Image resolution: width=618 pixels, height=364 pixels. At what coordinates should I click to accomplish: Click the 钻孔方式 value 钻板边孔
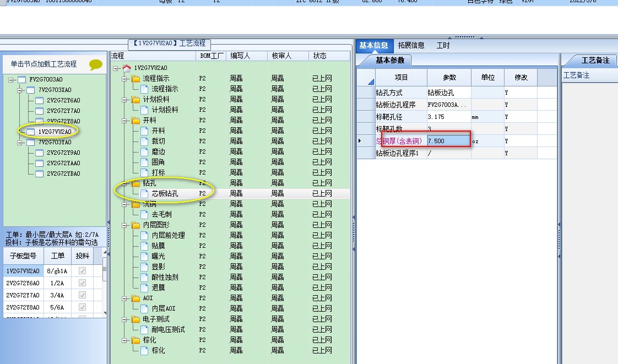point(449,93)
